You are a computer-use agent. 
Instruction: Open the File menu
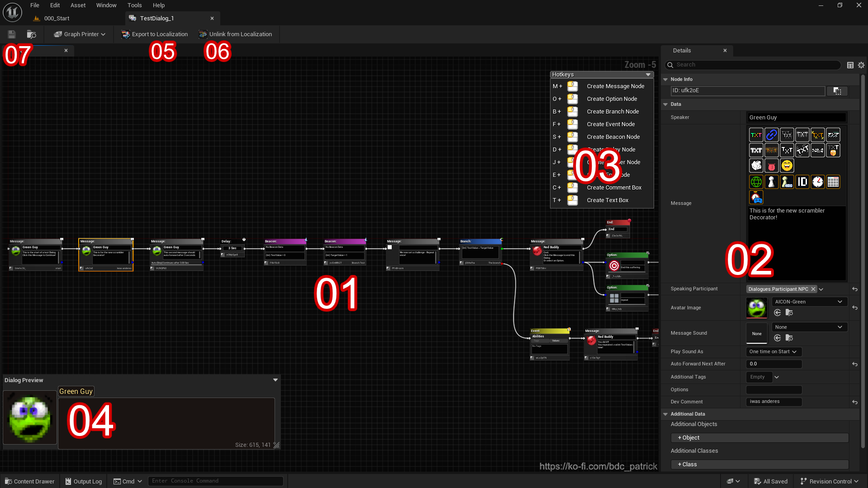pos(35,5)
